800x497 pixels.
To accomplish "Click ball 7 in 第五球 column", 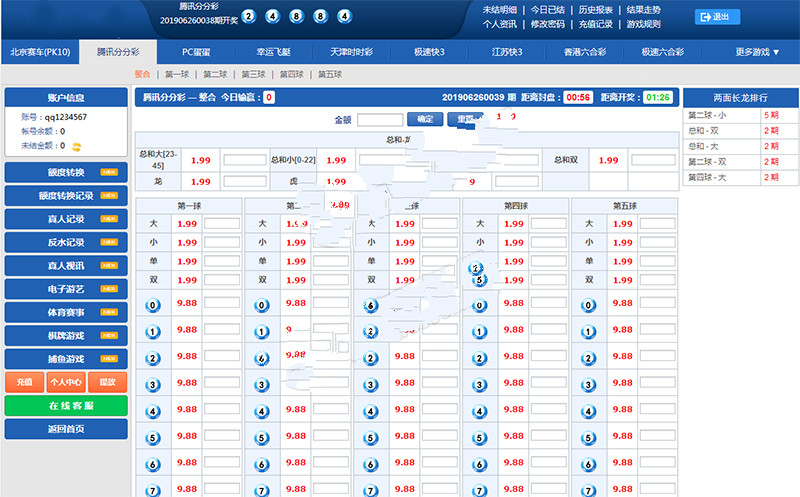I will tap(588, 490).
